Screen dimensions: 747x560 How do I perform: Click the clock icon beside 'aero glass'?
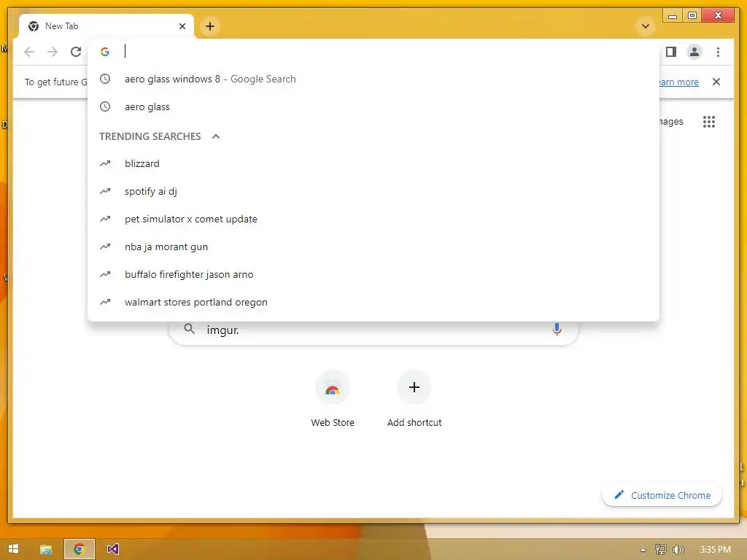[x=105, y=106]
